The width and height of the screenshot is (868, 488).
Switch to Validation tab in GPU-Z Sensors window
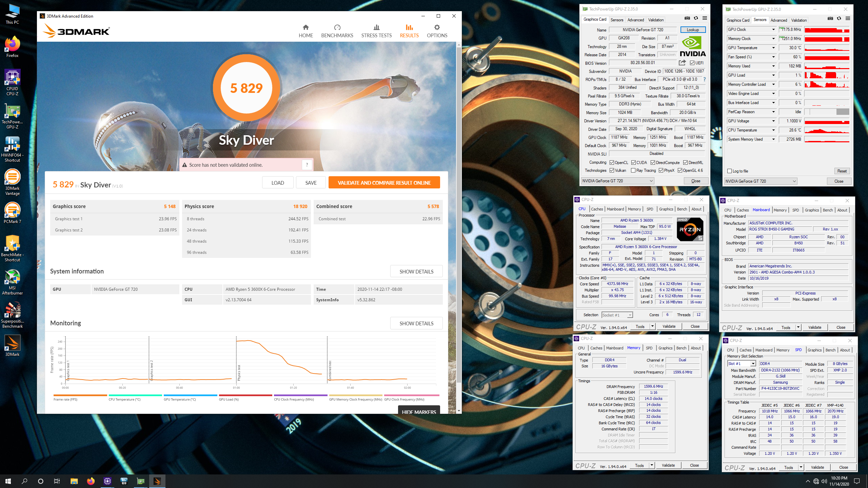point(799,20)
